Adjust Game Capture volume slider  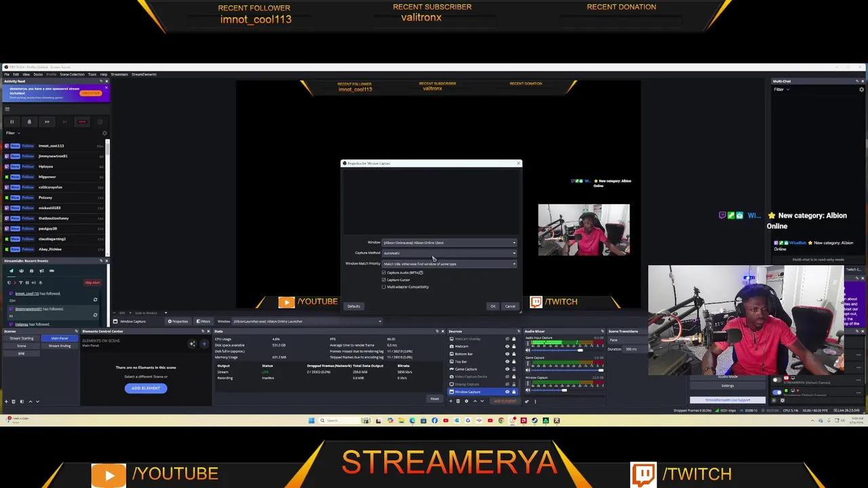601,370
